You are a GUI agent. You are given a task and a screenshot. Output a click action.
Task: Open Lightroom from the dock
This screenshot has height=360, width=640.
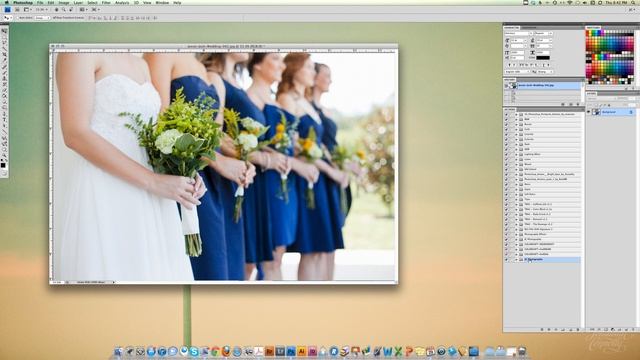(280, 351)
